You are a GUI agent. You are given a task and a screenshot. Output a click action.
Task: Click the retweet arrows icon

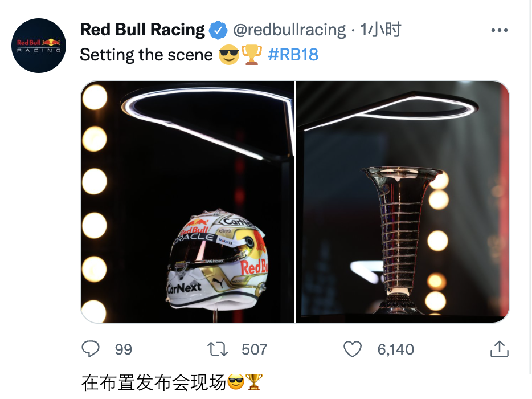point(217,349)
